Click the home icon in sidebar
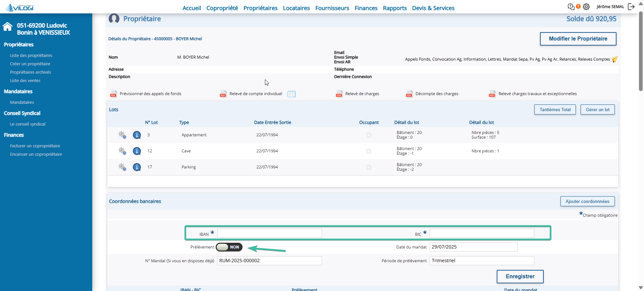 (x=7, y=26)
